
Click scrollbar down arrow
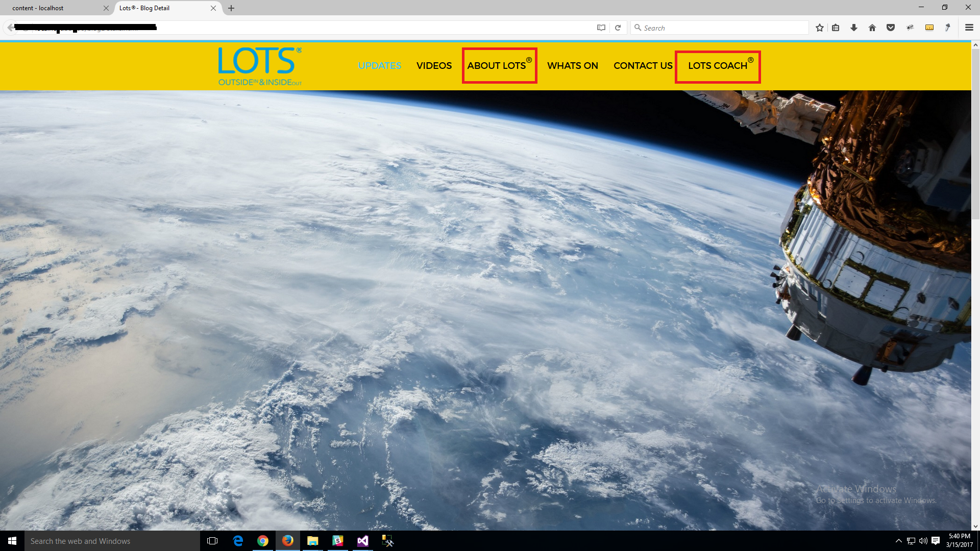(x=975, y=527)
